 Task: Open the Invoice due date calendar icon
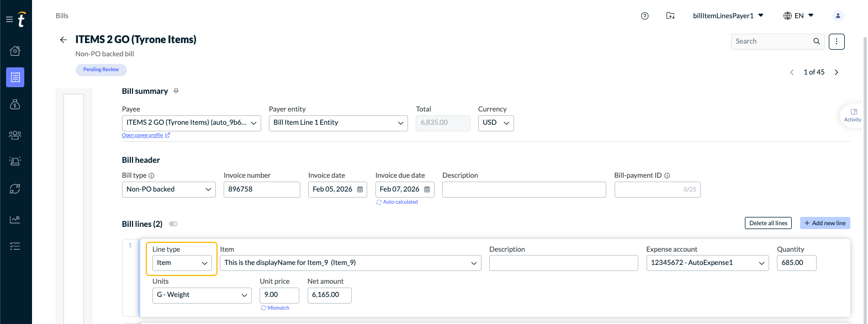[427, 189]
